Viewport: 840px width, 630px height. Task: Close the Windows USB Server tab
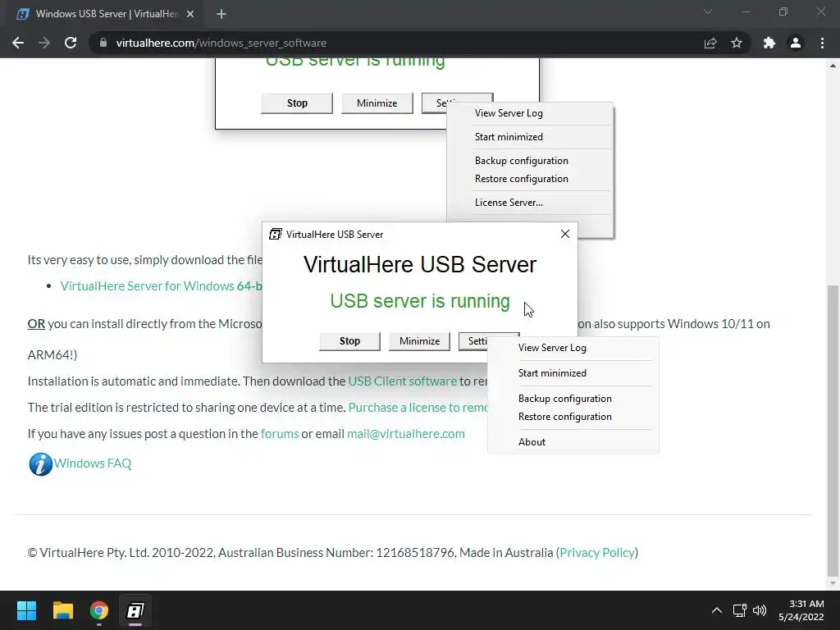(190, 14)
